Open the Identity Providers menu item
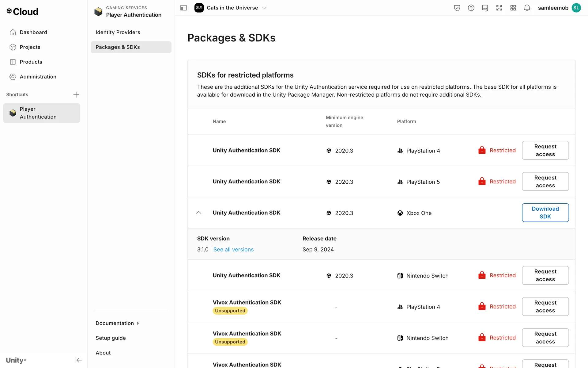The image size is (588, 368). tap(118, 32)
